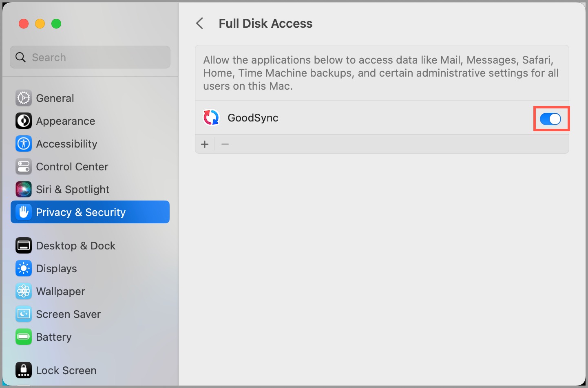The image size is (588, 388).
Task: Turn off the GoodSync full disk access toggle
Action: [550, 119]
